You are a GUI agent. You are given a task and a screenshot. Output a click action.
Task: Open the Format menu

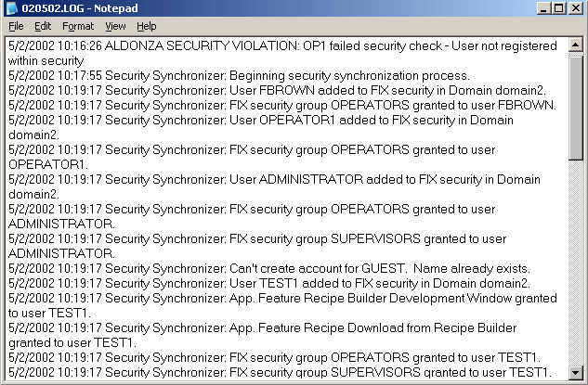point(78,26)
